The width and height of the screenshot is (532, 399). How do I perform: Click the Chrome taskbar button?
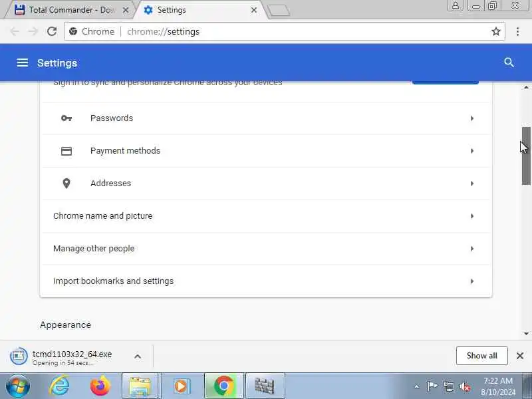(x=224, y=386)
